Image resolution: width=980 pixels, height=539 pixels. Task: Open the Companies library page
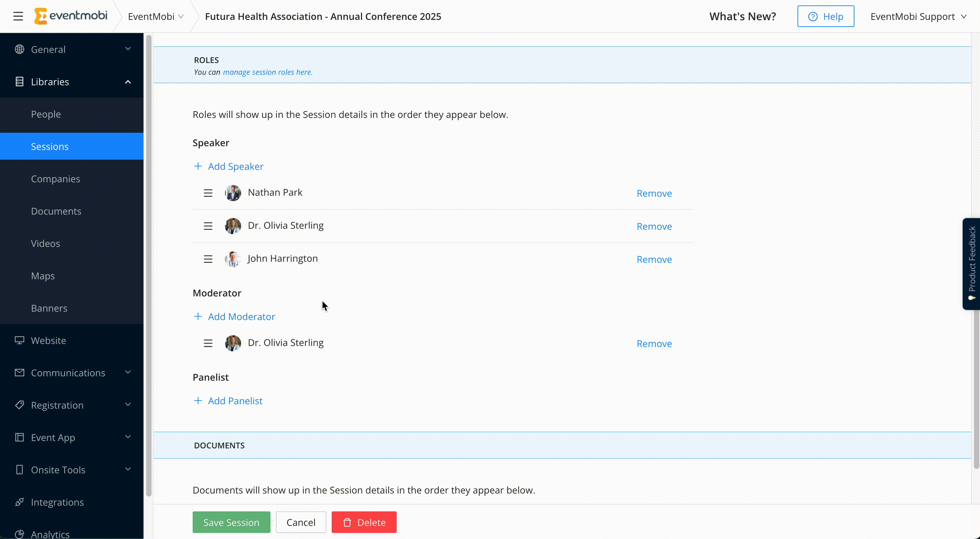point(56,179)
